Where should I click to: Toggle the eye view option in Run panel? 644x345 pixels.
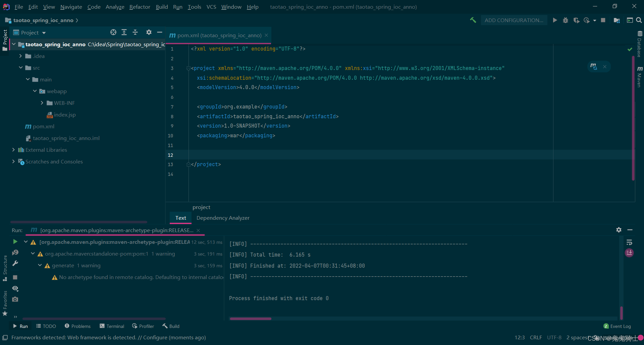pos(15,288)
